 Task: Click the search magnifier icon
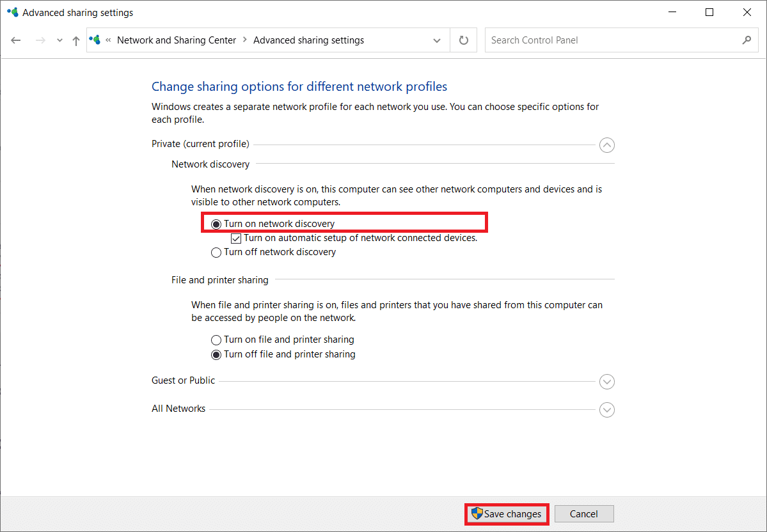(747, 40)
